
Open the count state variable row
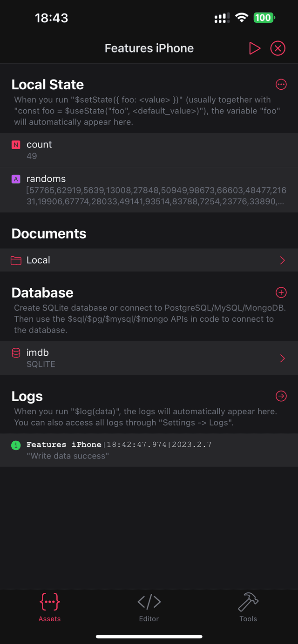click(149, 150)
